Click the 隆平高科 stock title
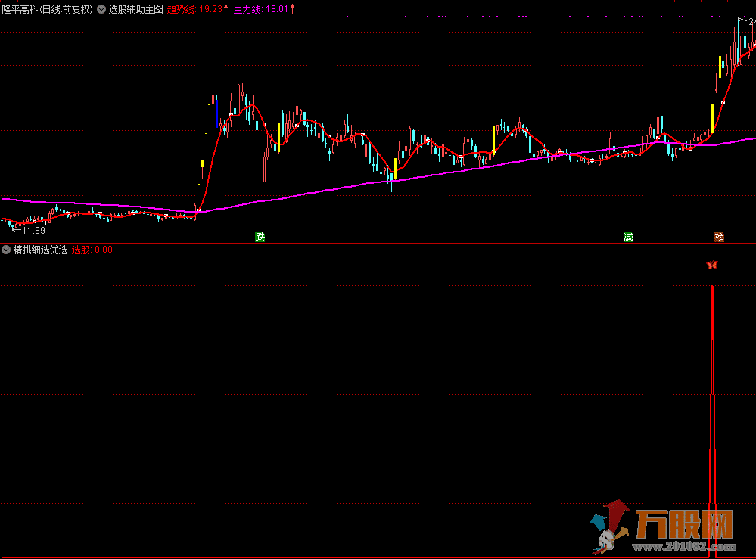This screenshot has height=559, width=756. click(x=47, y=10)
